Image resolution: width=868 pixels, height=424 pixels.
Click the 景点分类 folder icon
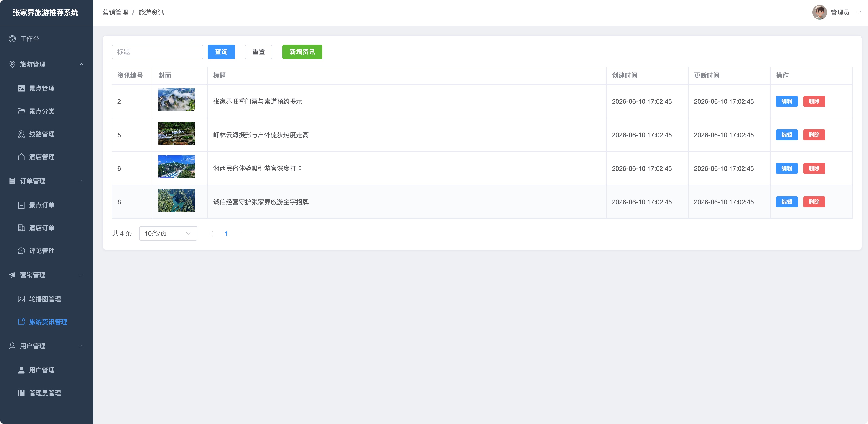tap(21, 111)
